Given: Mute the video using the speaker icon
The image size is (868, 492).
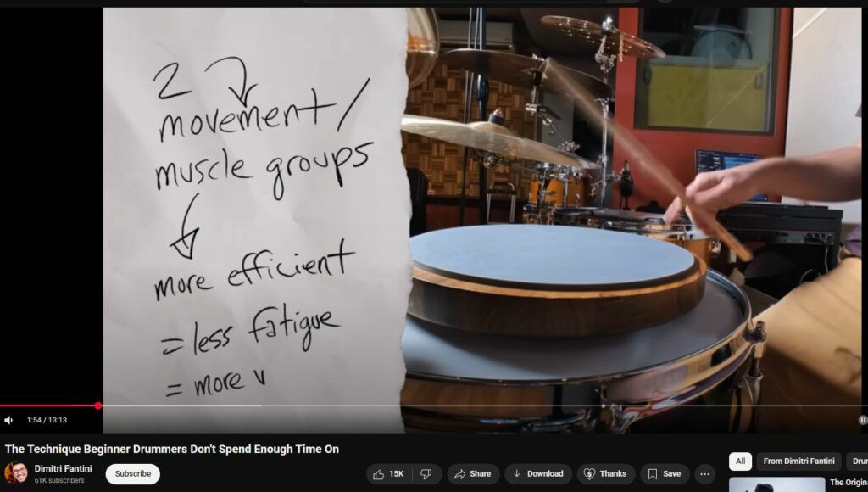Looking at the screenshot, I should pos(8,420).
